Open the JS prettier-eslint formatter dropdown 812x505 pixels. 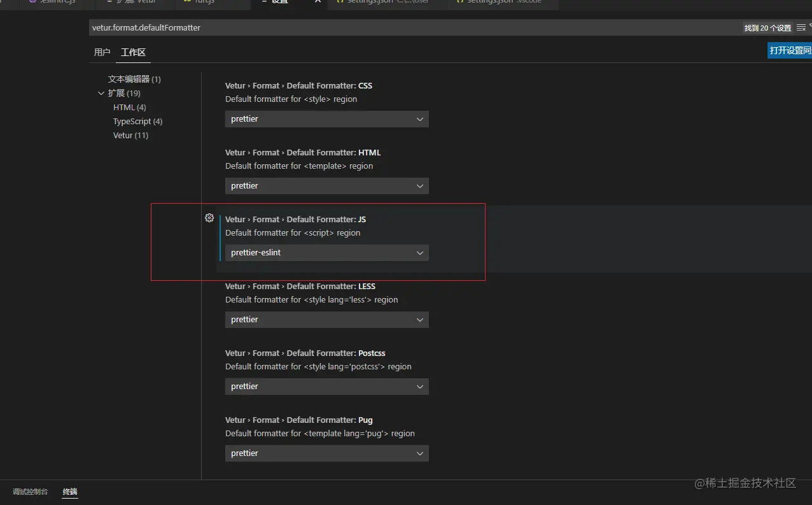pyautogui.click(x=326, y=253)
